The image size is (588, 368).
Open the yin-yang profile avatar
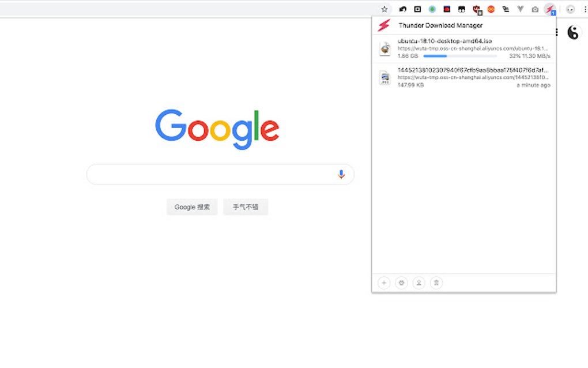(x=574, y=32)
